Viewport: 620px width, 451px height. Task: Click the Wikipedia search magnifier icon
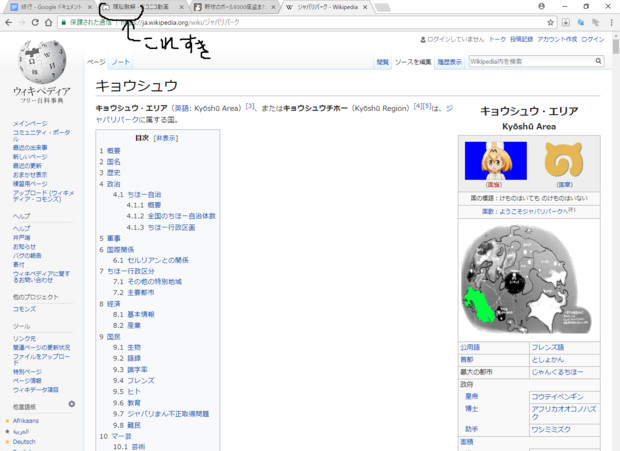pyautogui.click(x=599, y=62)
